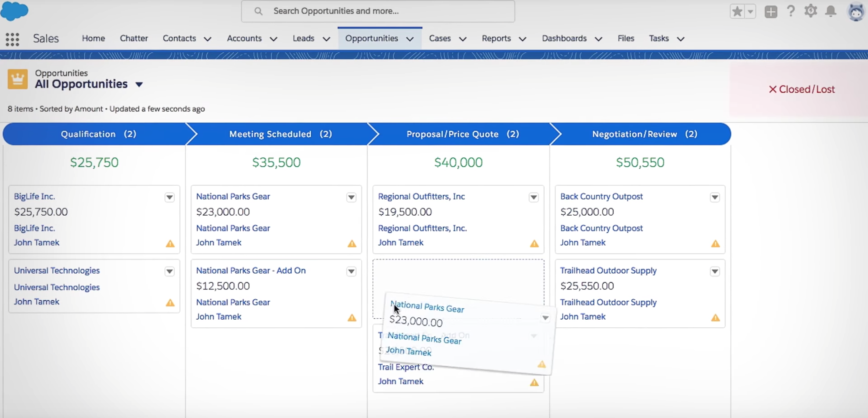The image size is (868, 418).
Task: Click warning icon on Back Country Outpost card
Action: pyautogui.click(x=715, y=244)
